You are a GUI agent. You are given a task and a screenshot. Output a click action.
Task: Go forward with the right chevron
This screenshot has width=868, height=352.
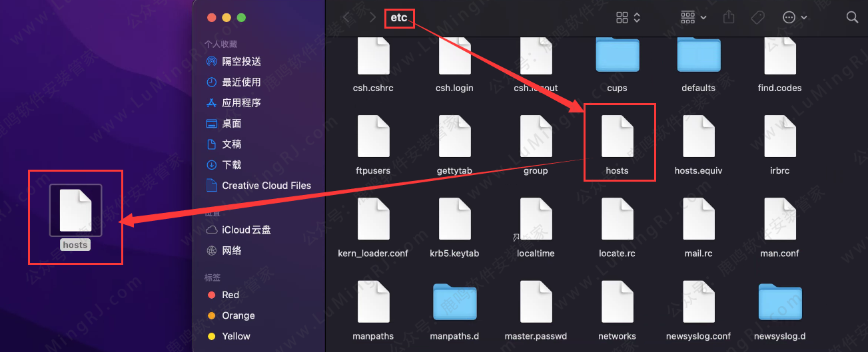tap(372, 17)
